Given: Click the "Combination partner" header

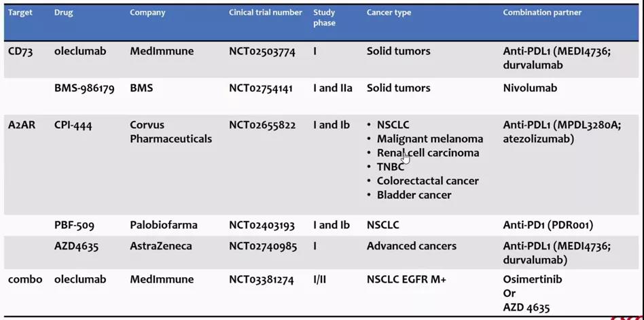Looking at the screenshot, I should pos(542,12).
